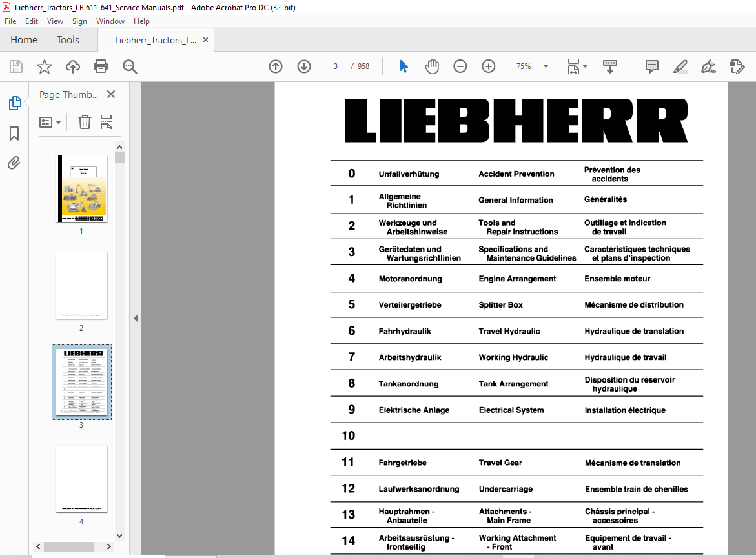Open the Sign menu
756x558 pixels.
click(79, 21)
